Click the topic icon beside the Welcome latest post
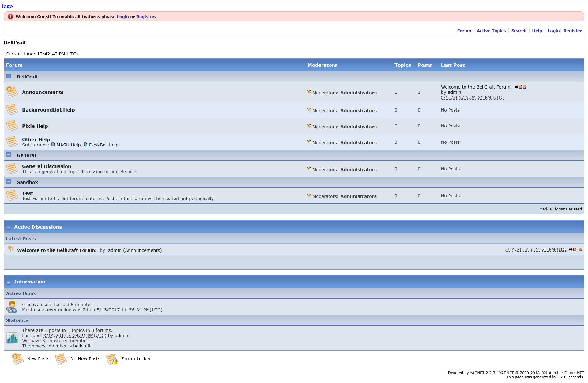Image resolution: width=588 pixels, height=383 pixels. (11, 249)
